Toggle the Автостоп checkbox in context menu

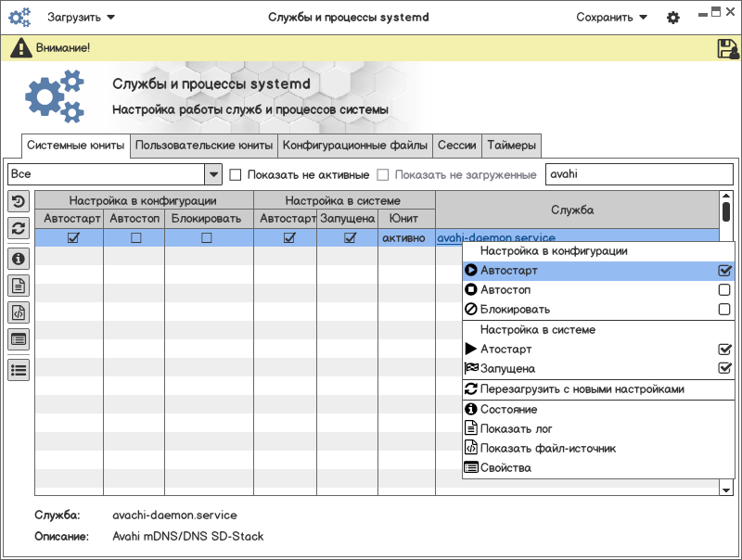(724, 290)
